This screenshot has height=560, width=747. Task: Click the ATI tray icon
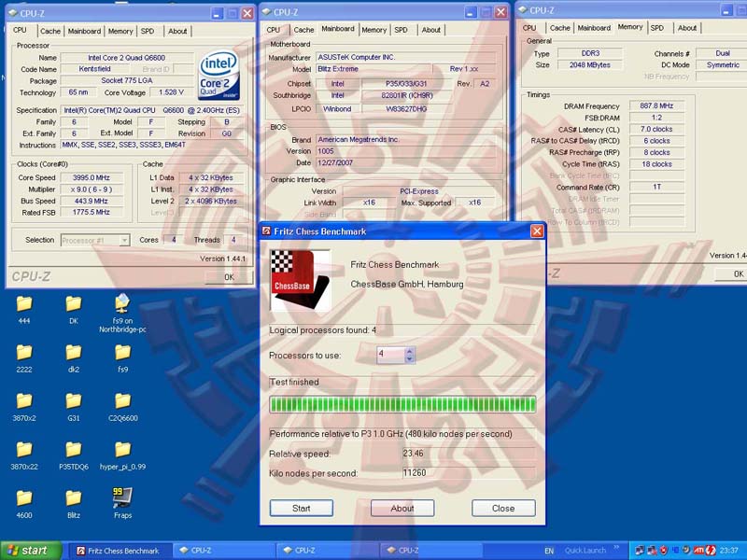[x=698, y=551]
